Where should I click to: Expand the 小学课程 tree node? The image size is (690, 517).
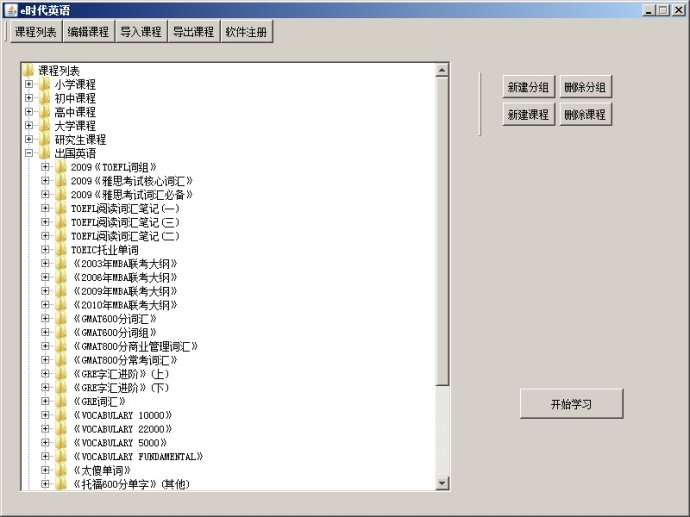point(29,84)
